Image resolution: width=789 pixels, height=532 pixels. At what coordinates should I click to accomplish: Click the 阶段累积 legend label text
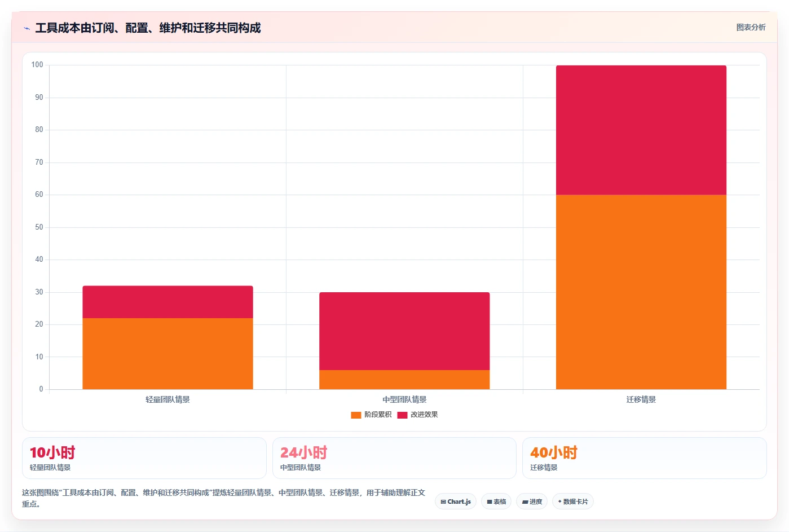pyautogui.click(x=378, y=415)
